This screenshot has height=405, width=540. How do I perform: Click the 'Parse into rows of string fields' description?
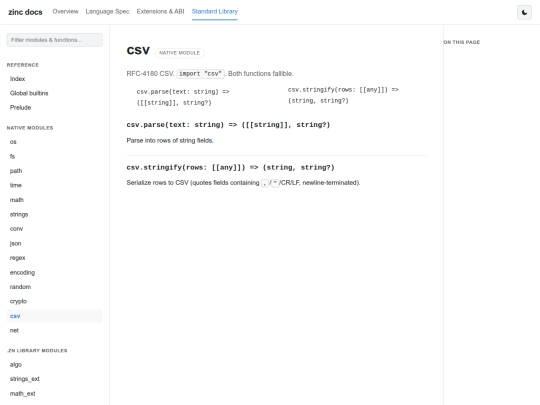click(170, 141)
